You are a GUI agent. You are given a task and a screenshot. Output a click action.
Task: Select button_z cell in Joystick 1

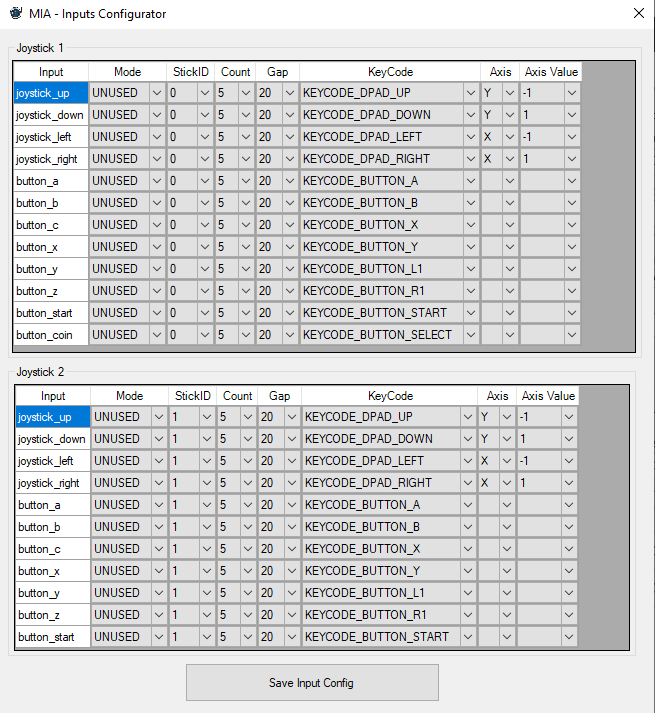51,291
